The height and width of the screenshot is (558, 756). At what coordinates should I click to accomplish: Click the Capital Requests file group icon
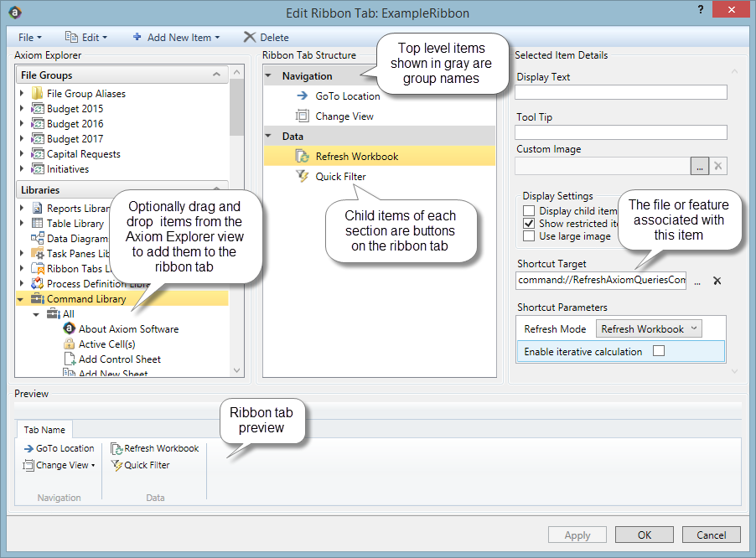tap(38, 153)
